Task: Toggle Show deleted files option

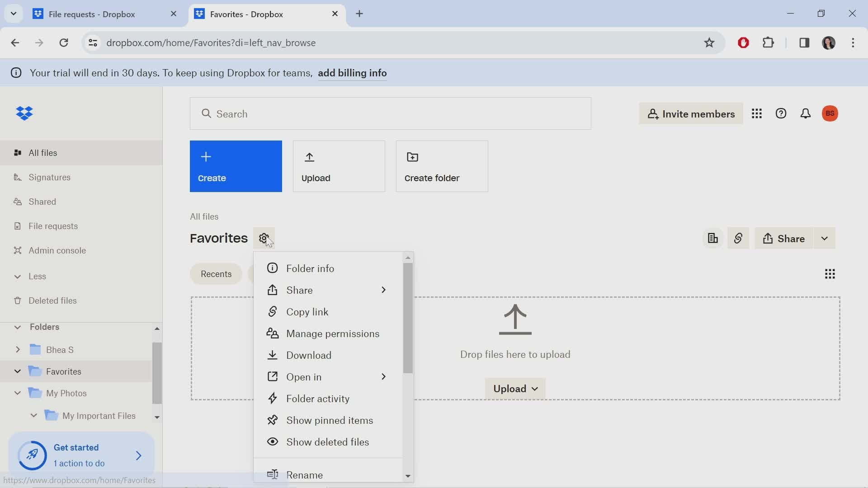Action: (x=327, y=441)
